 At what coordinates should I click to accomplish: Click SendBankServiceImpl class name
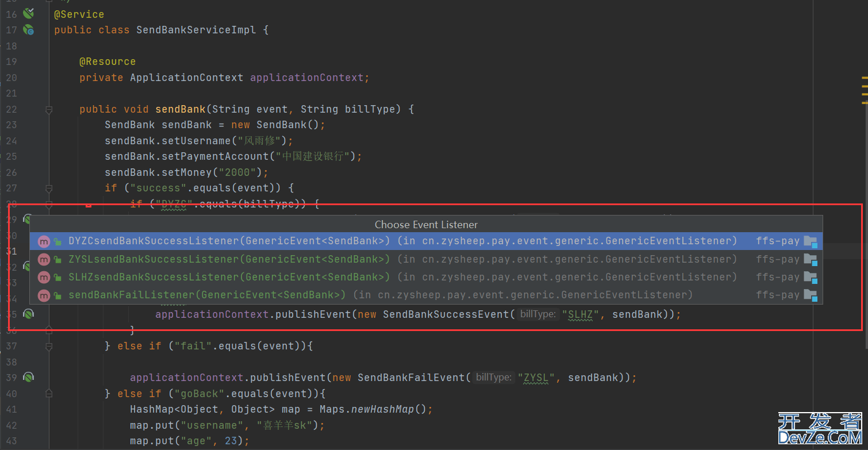196,30
